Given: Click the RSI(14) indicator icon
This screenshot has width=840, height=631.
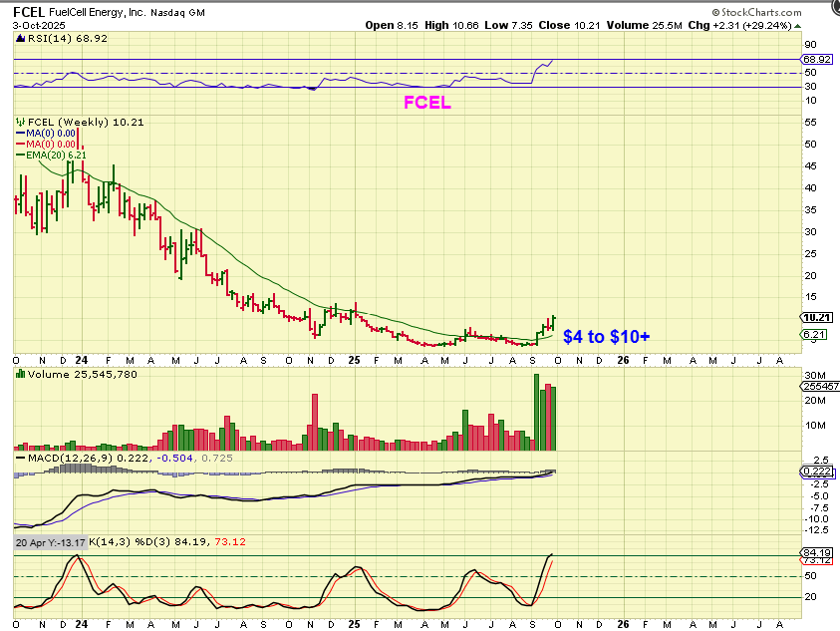Looking at the screenshot, I should [20, 38].
